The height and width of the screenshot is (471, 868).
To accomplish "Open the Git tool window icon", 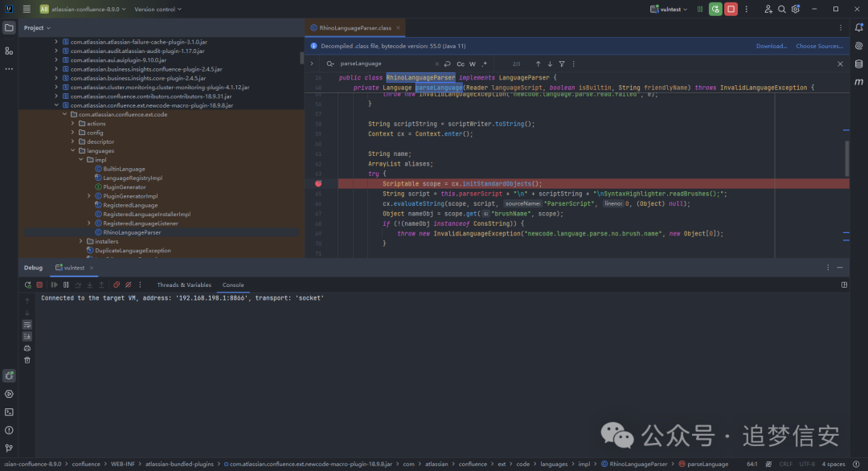I will [9, 448].
